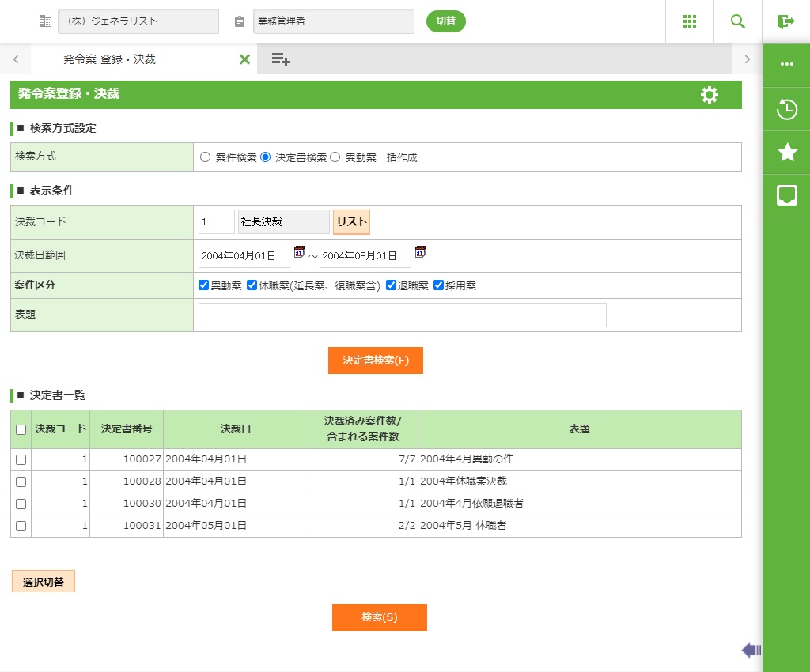810x672 pixels.
Task: Toggle the select-all checkbox in table header
Action: coord(21,429)
